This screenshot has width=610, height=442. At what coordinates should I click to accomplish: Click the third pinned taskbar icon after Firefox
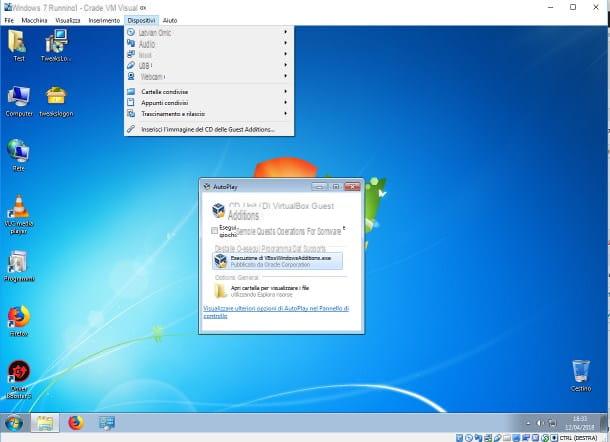tap(107, 423)
